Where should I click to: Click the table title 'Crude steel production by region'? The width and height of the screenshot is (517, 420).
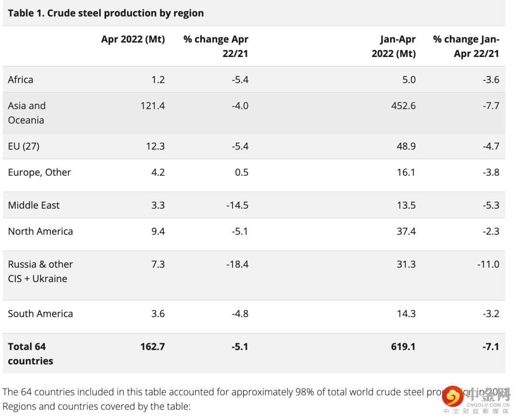(x=106, y=13)
